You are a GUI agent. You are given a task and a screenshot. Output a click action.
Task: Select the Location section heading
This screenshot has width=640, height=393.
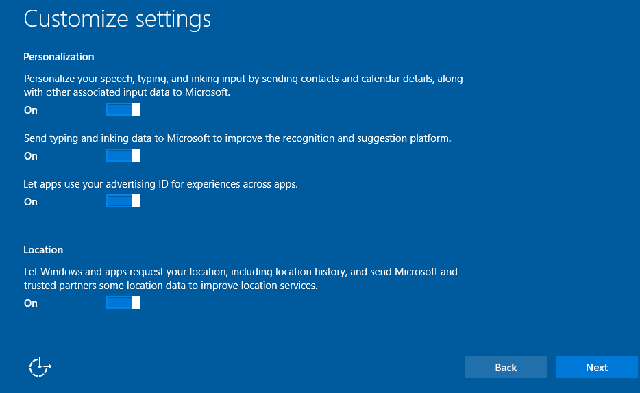click(43, 250)
